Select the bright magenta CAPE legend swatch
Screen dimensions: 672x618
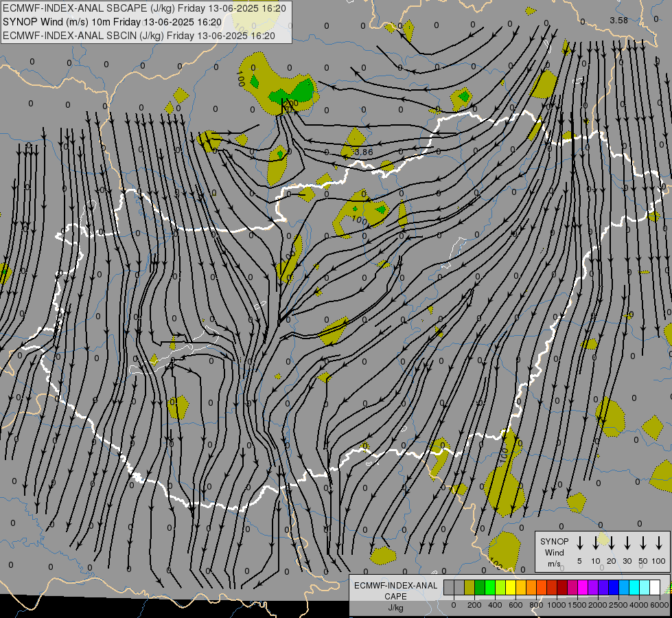[583, 587]
